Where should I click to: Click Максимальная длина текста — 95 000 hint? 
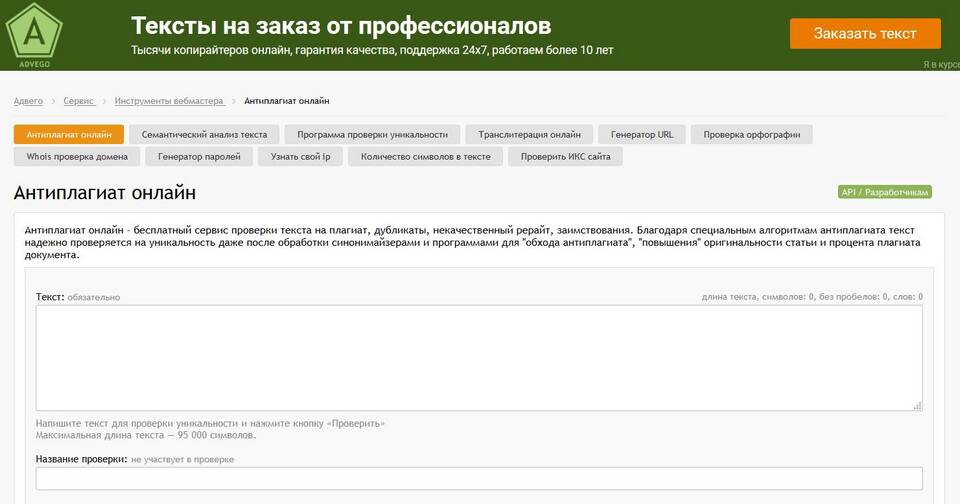click(146, 435)
